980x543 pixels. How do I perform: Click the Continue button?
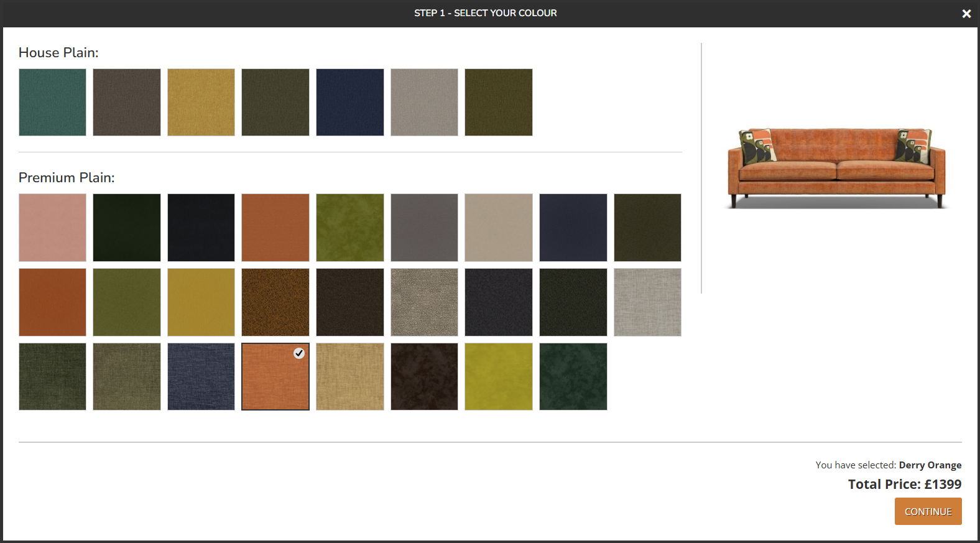pos(928,511)
